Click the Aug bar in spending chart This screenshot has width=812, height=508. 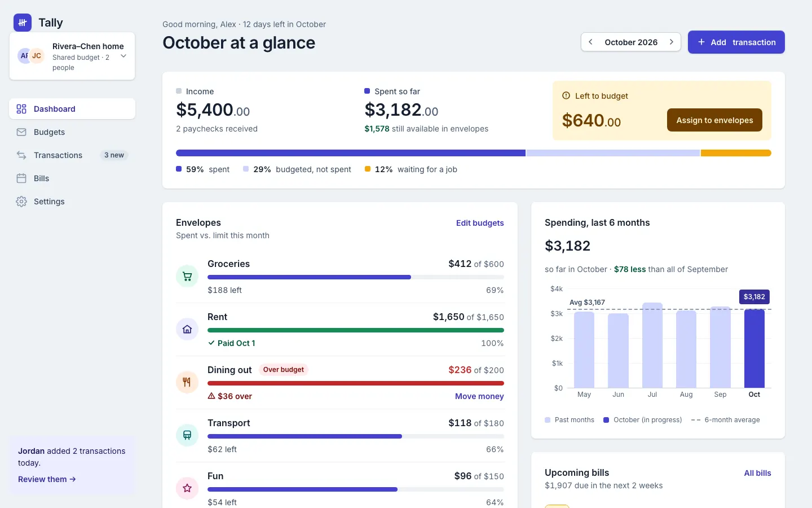[x=686, y=349]
